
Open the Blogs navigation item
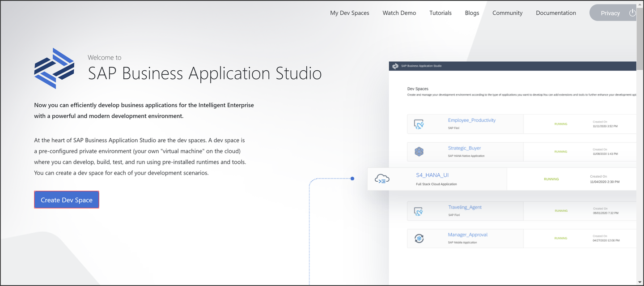472,13
